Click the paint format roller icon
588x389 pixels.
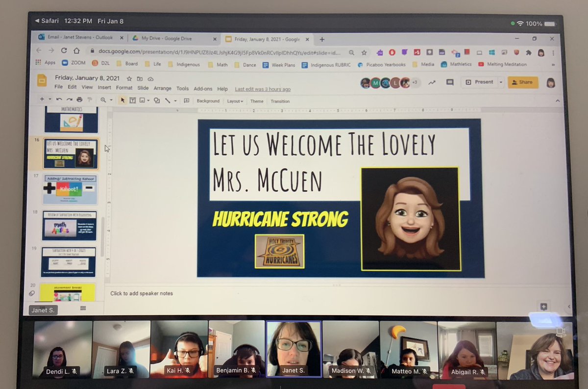pos(90,100)
